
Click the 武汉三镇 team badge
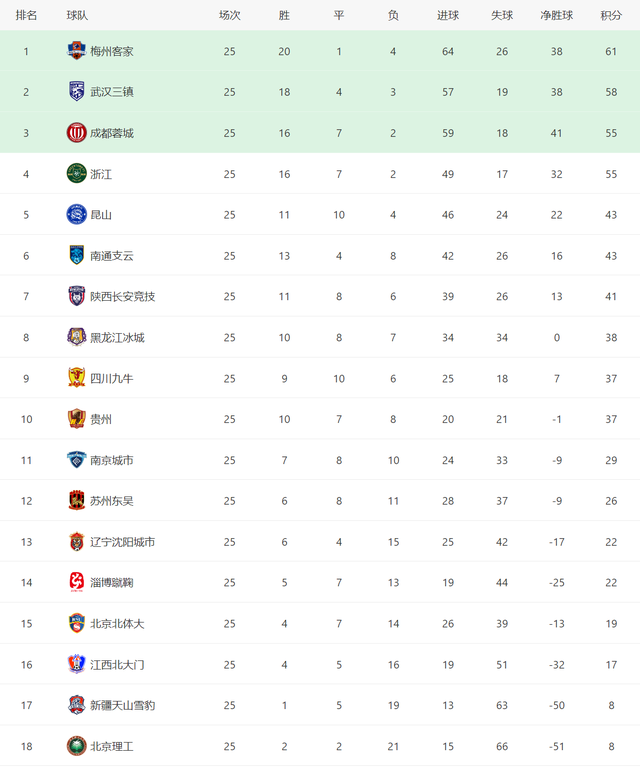tap(76, 92)
